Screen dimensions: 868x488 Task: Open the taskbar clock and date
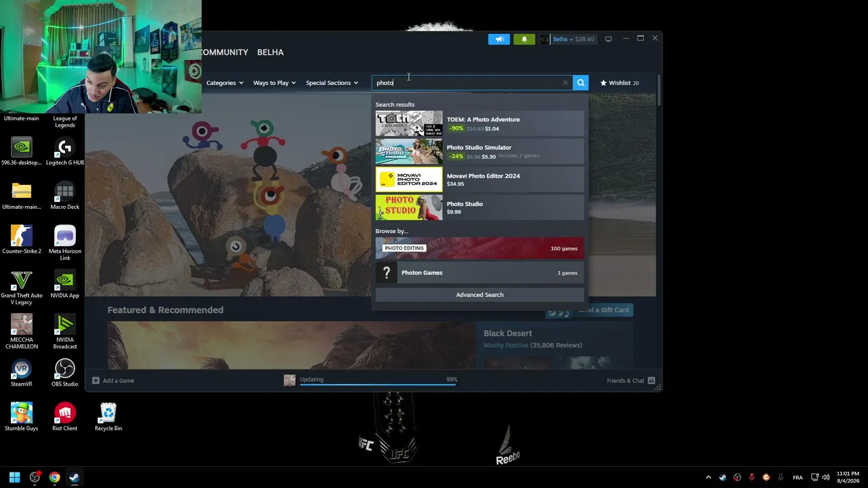point(848,477)
